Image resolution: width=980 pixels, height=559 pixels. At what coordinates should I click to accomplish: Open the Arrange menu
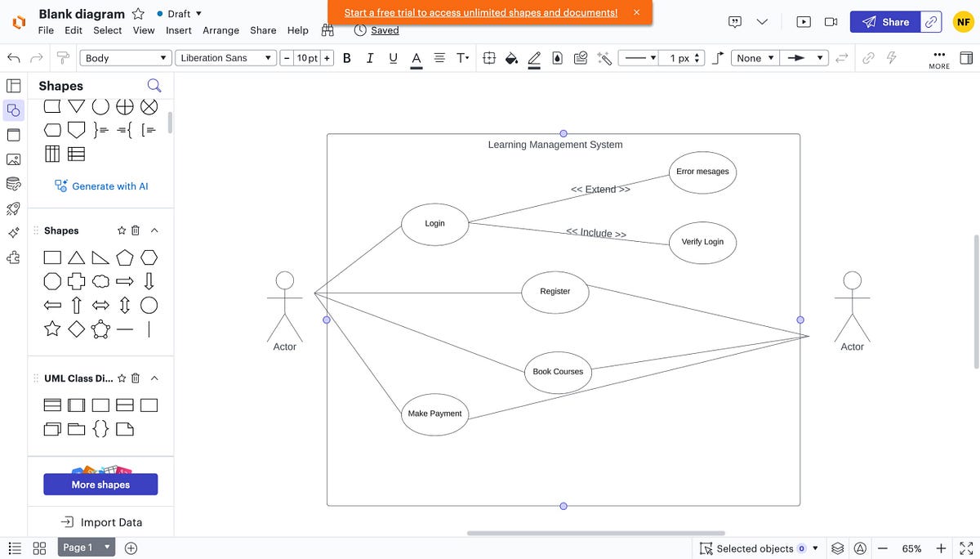[220, 30]
